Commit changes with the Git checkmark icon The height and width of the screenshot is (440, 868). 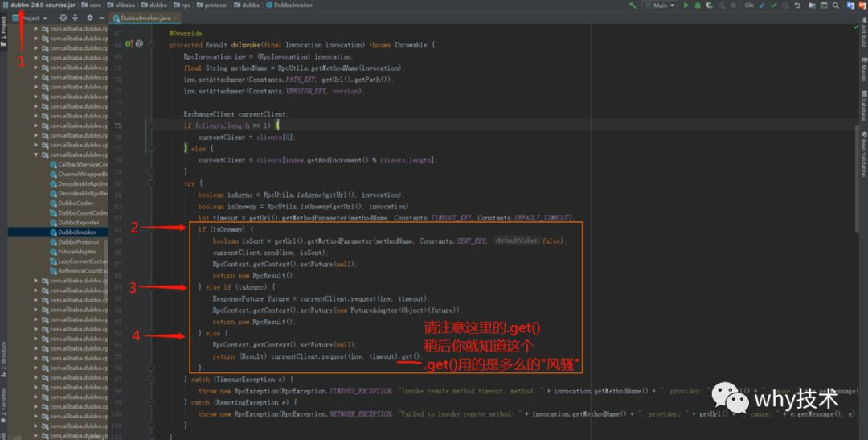(x=773, y=6)
